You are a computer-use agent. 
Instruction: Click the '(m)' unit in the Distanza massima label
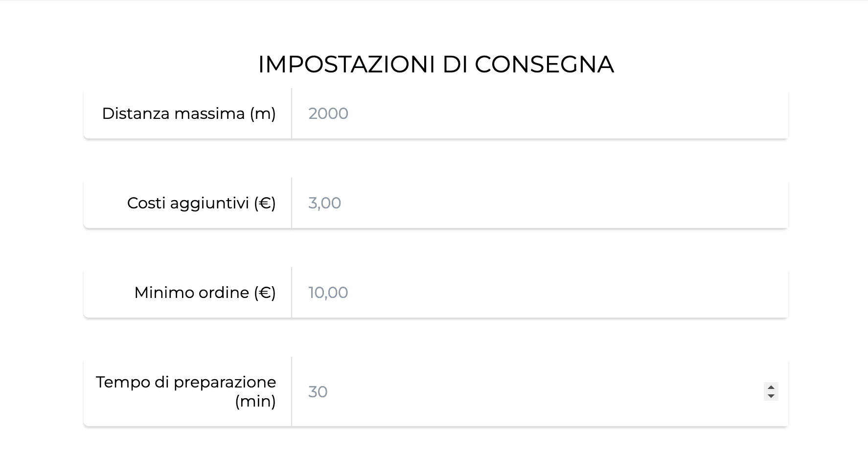click(x=263, y=114)
